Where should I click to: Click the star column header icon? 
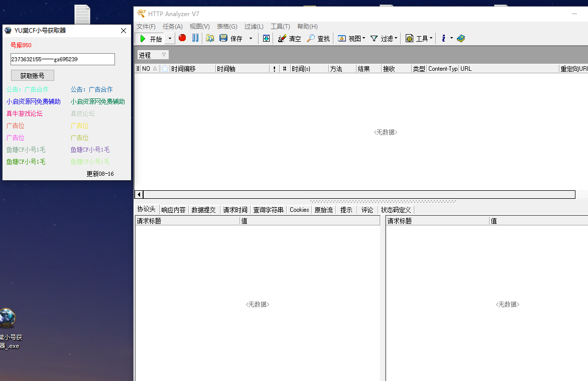[x=165, y=69]
